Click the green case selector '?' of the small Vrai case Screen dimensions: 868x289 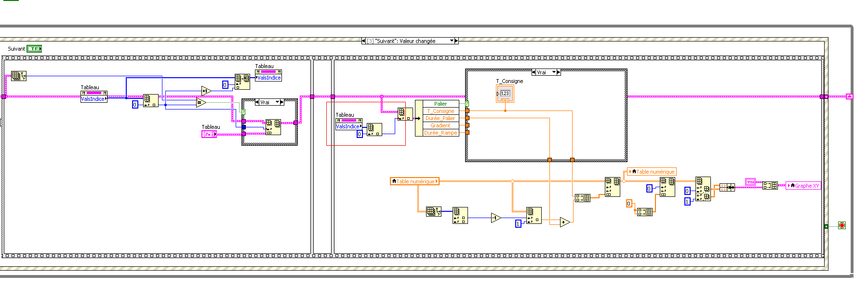243,112
